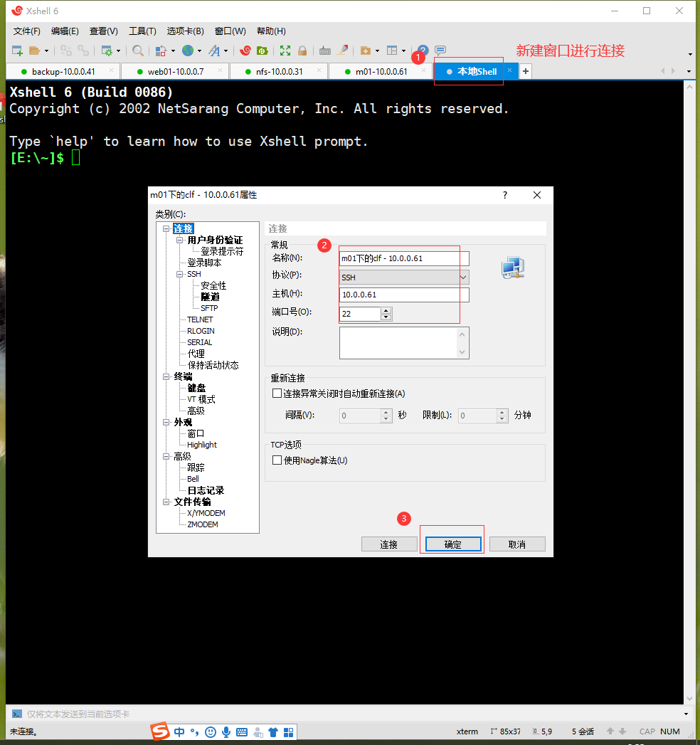Launch Xftp via red swirl icon
This screenshot has height=745, width=700.
(x=245, y=51)
